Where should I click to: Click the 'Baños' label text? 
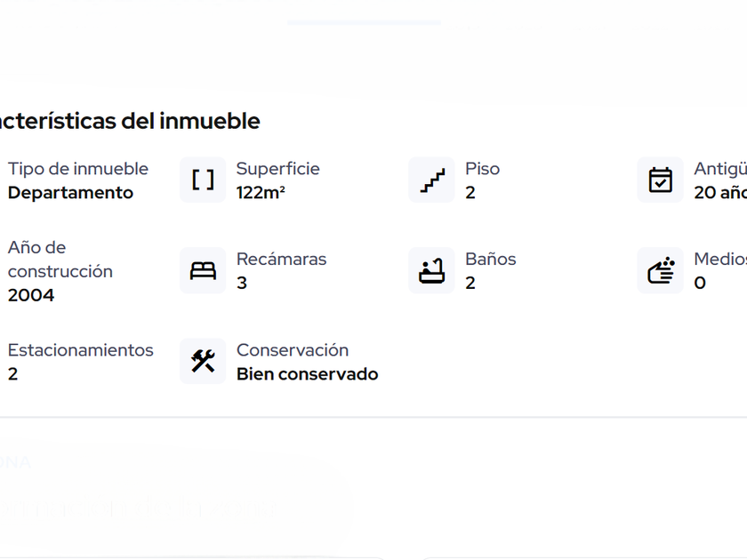pos(490,260)
